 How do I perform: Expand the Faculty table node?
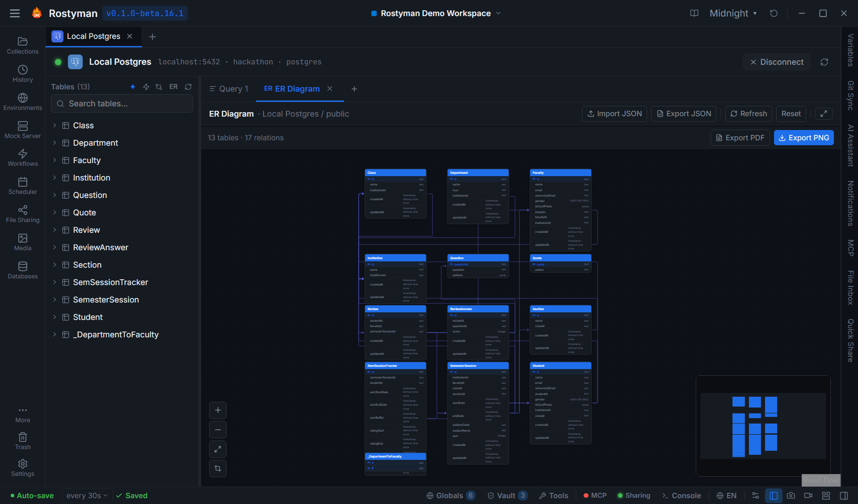tap(55, 160)
